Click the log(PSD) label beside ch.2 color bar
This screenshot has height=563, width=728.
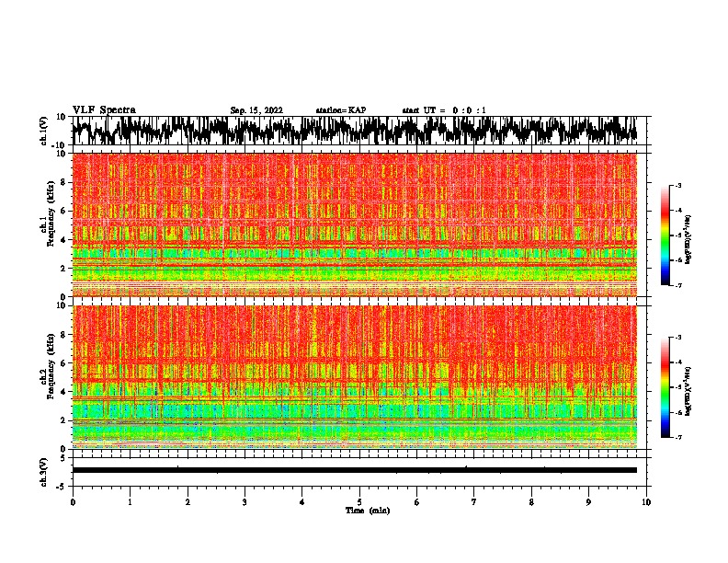tap(689, 391)
